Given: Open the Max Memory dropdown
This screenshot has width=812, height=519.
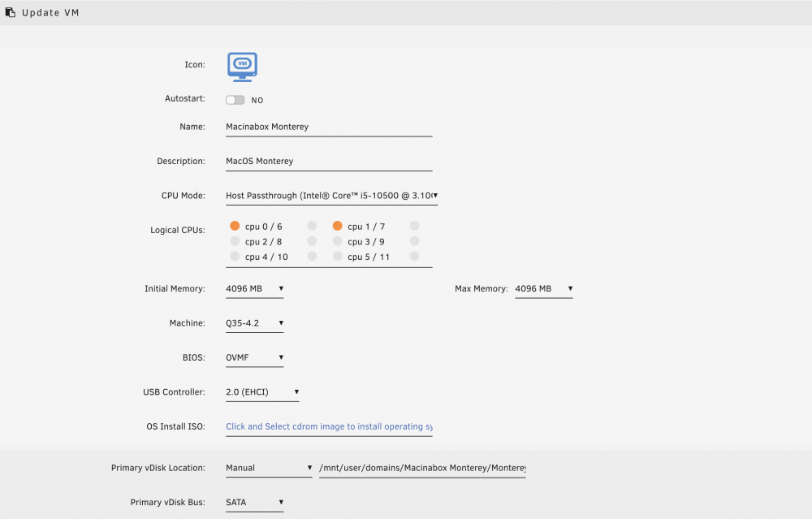Looking at the screenshot, I should (x=544, y=289).
